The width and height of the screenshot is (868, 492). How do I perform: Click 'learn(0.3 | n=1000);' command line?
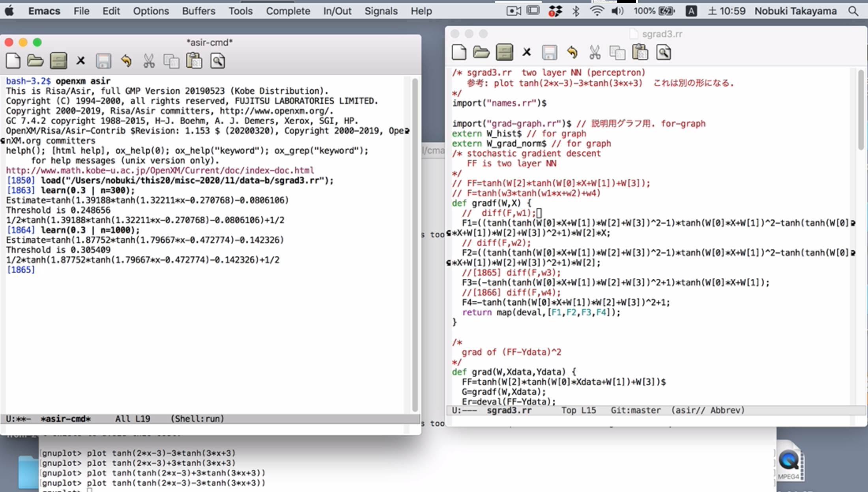[x=90, y=230]
